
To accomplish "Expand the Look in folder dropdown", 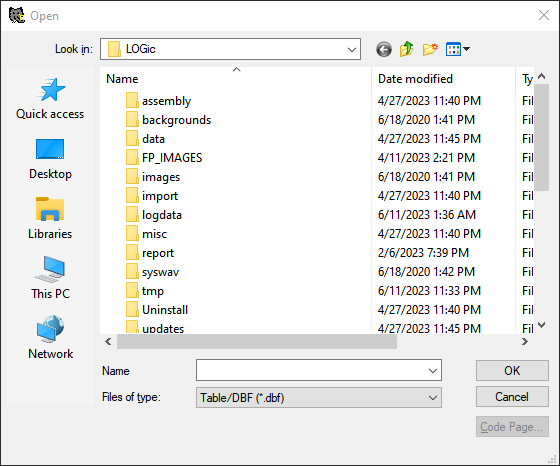I will [x=352, y=50].
